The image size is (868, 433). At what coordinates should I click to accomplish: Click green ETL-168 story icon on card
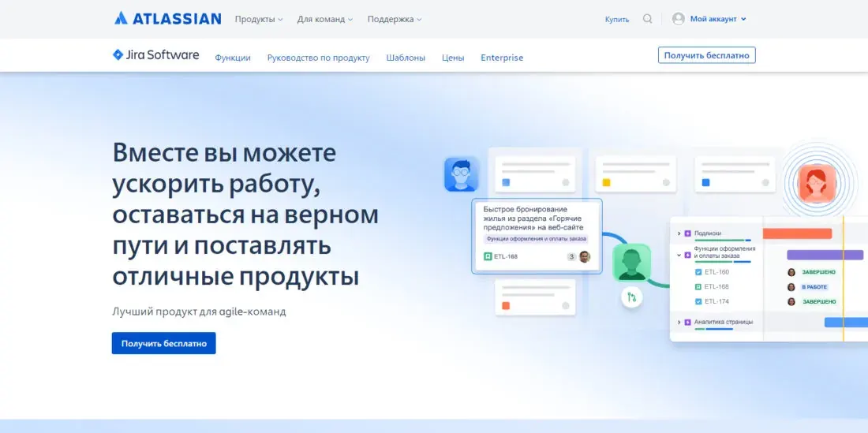488,256
